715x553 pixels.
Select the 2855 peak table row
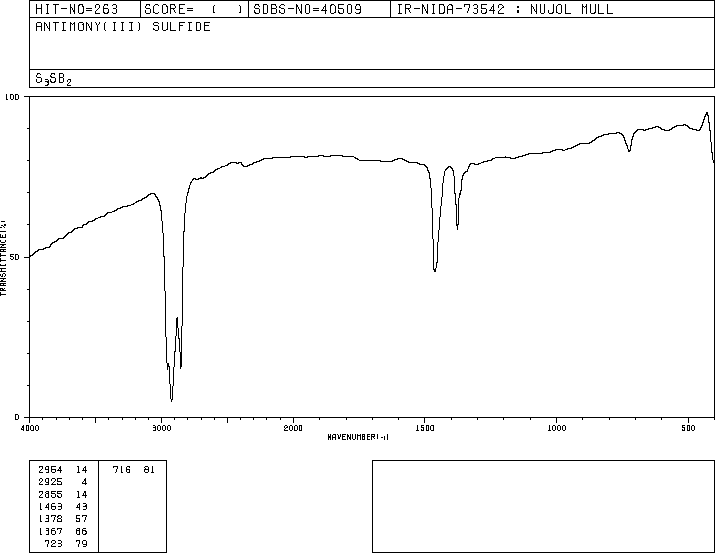tap(63, 495)
